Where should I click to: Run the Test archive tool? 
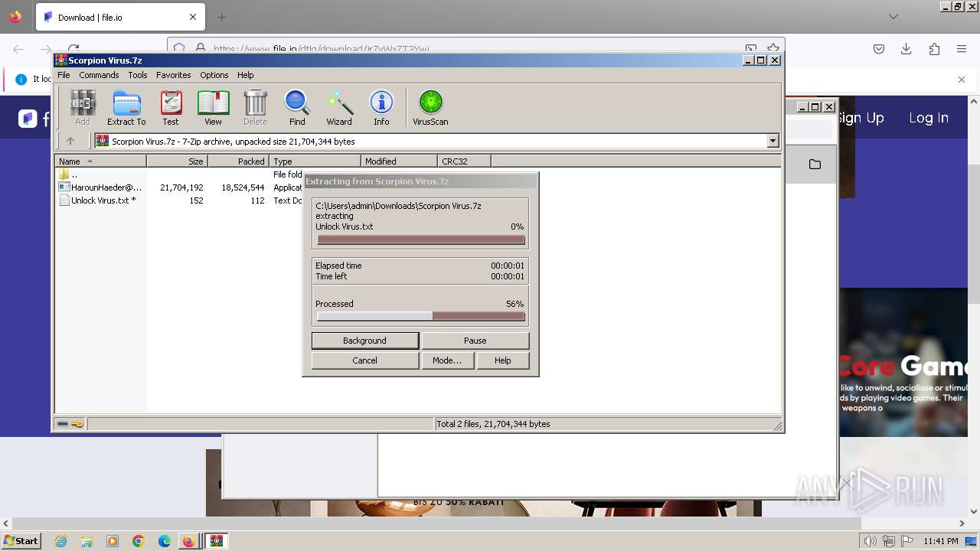171,107
